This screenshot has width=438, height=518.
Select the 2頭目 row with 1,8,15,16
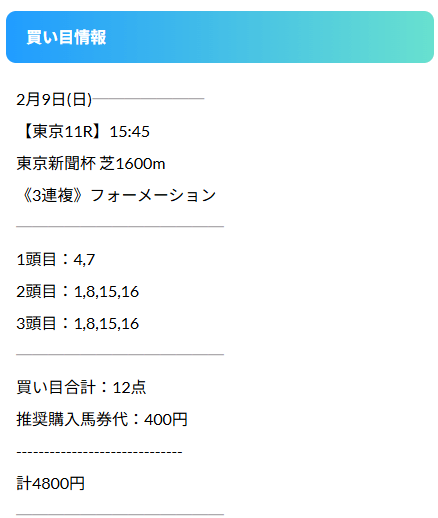pos(78,291)
